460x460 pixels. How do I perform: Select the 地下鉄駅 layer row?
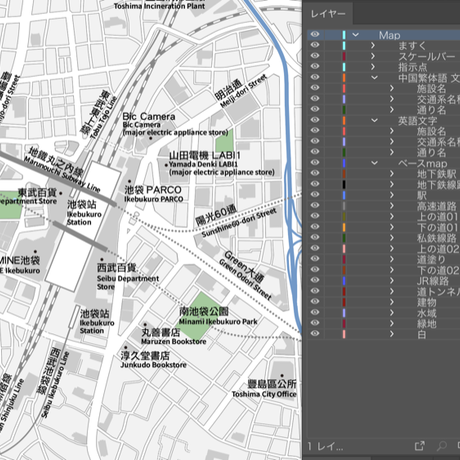[x=383, y=173]
